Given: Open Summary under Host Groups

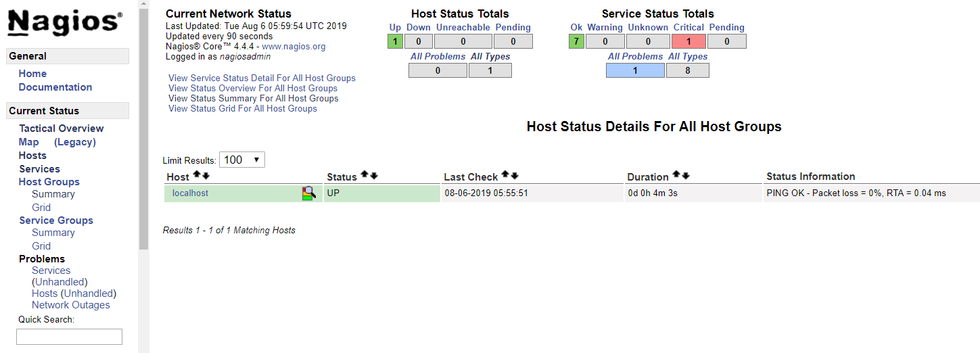Looking at the screenshot, I should (53, 194).
